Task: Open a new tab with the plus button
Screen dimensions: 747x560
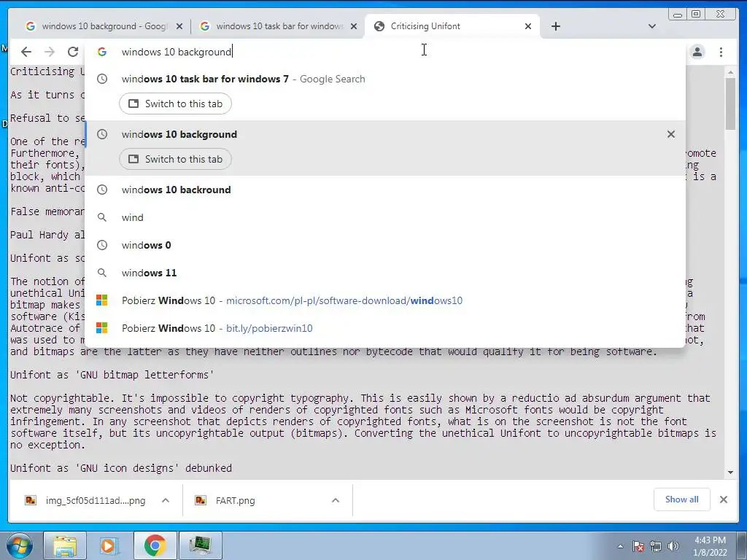Action: pos(555,26)
